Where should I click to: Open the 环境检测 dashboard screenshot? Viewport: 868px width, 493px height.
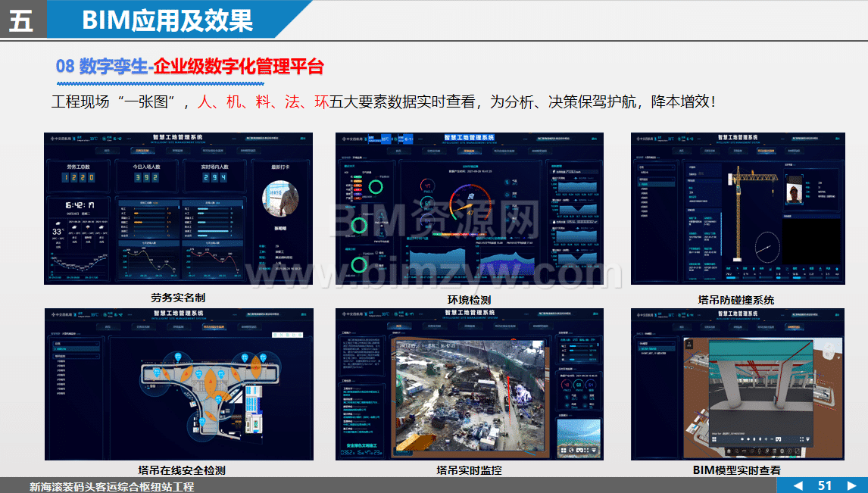point(470,209)
